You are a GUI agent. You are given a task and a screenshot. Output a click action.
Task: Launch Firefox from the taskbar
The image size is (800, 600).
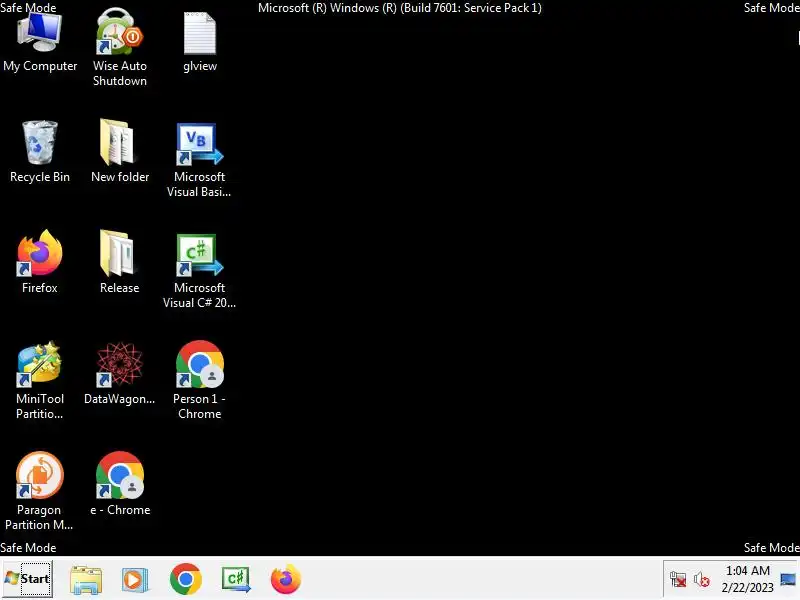pos(286,579)
